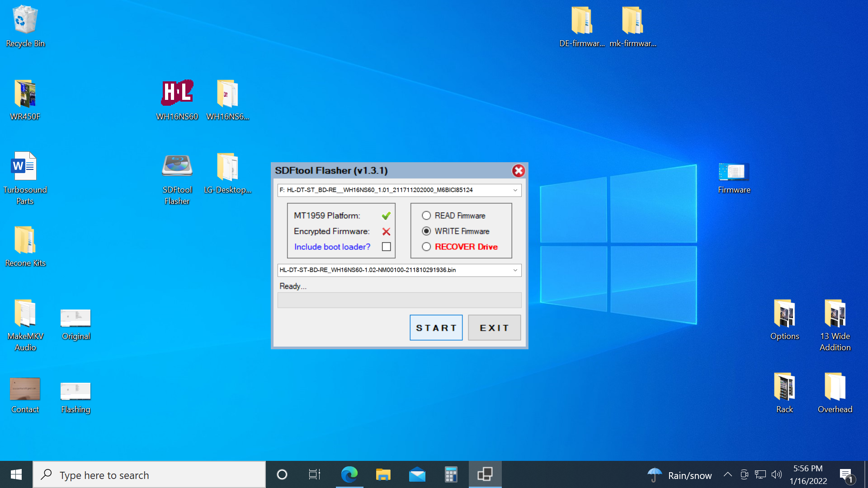The height and width of the screenshot is (488, 868).
Task: Select the H·L WH16NS60 application icon
Action: [x=177, y=100]
